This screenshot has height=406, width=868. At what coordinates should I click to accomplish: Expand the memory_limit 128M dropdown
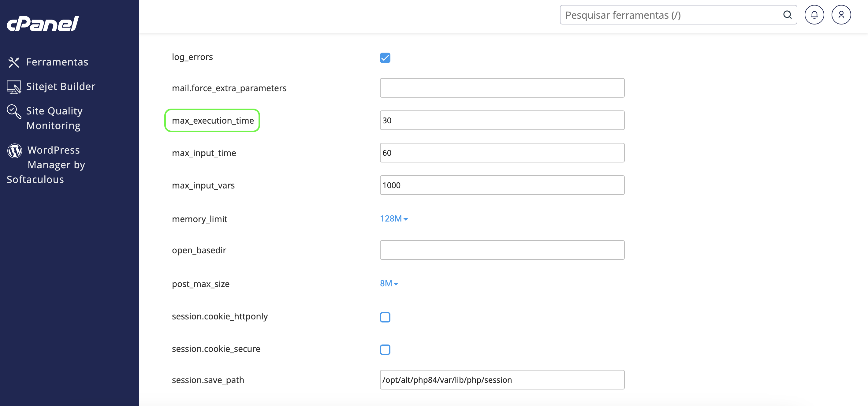tap(394, 219)
